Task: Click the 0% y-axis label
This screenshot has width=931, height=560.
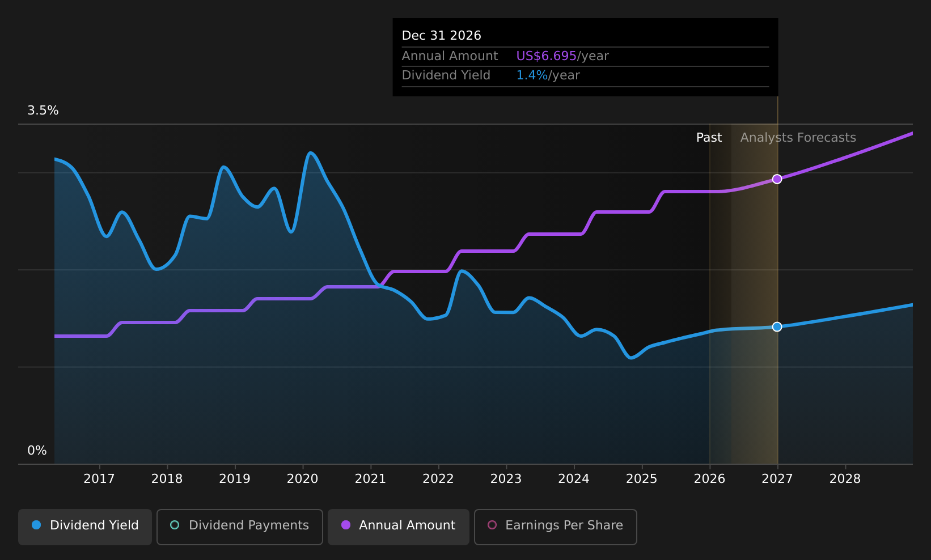Action: click(37, 451)
